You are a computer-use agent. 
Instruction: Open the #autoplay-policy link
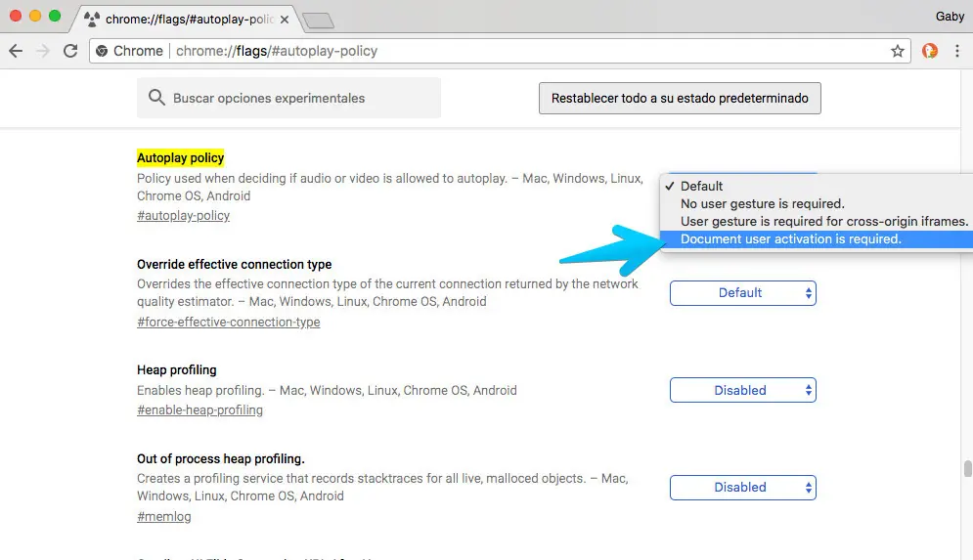(x=183, y=215)
